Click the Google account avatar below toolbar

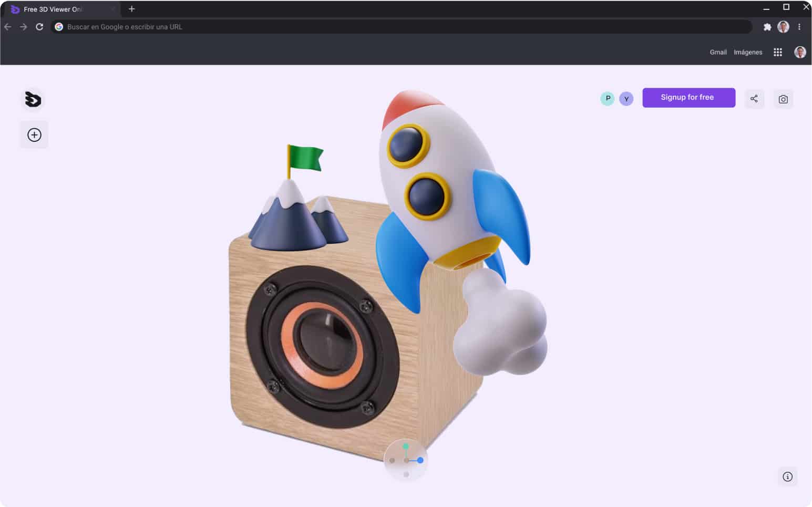800,52
